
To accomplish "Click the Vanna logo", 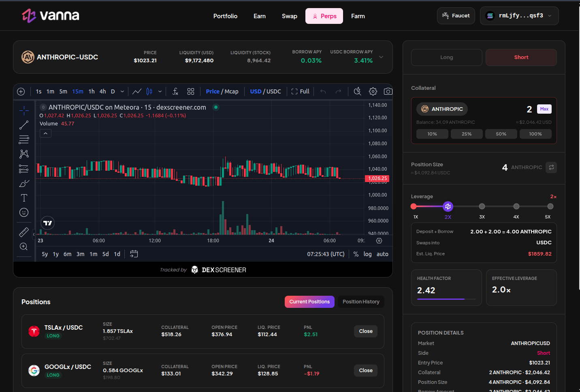I will coord(51,16).
